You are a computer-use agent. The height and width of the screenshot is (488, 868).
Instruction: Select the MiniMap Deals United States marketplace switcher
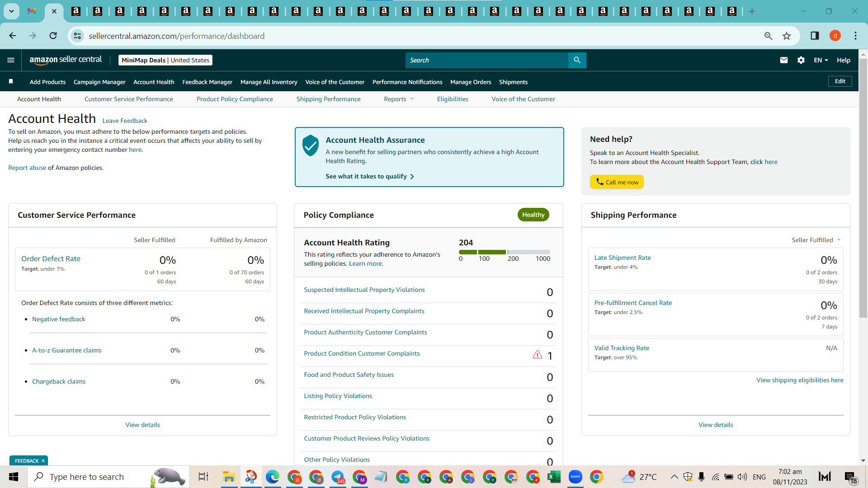[165, 60]
